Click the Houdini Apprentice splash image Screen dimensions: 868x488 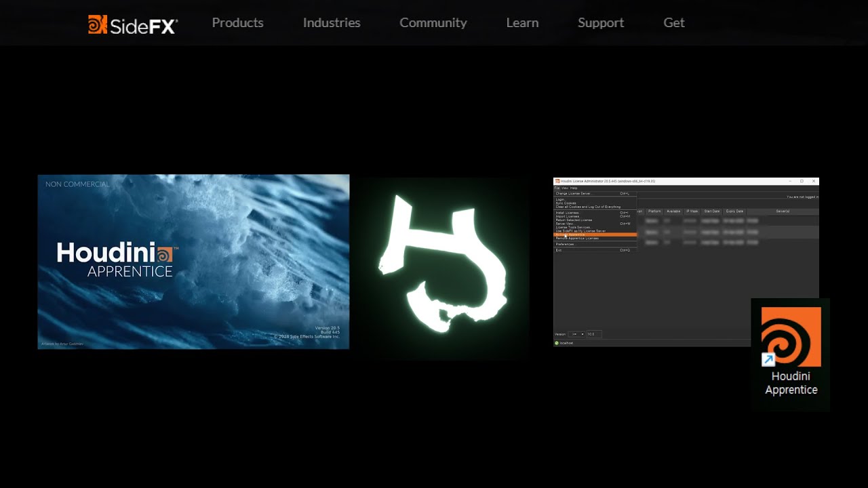193,262
